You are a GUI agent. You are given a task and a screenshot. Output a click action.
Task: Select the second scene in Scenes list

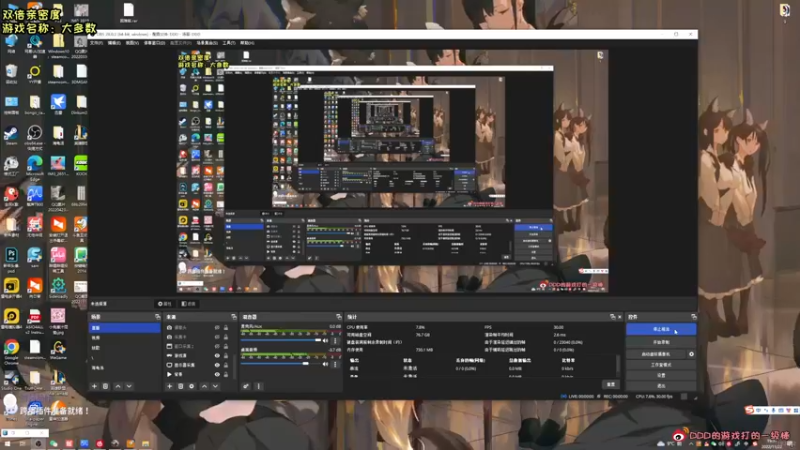[124, 338]
